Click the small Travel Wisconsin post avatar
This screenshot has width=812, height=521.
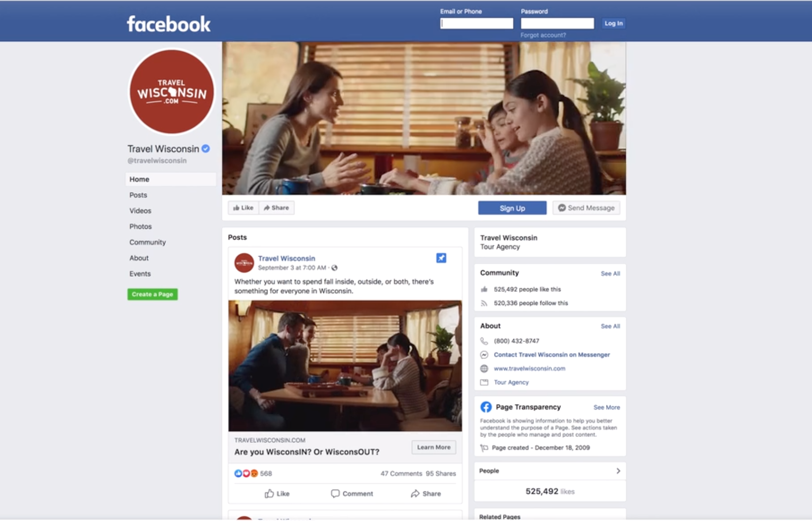click(x=244, y=263)
